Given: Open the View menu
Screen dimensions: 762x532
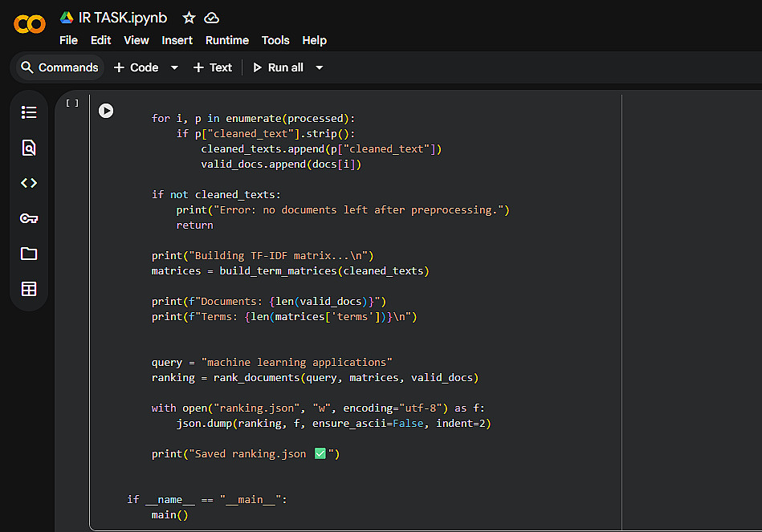Looking at the screenshot, I should 136,40.
